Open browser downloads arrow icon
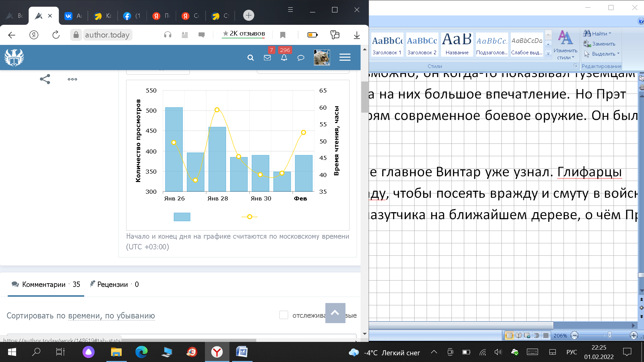The height and width of the screenshot is (362, 644). [x=357, y=35]
